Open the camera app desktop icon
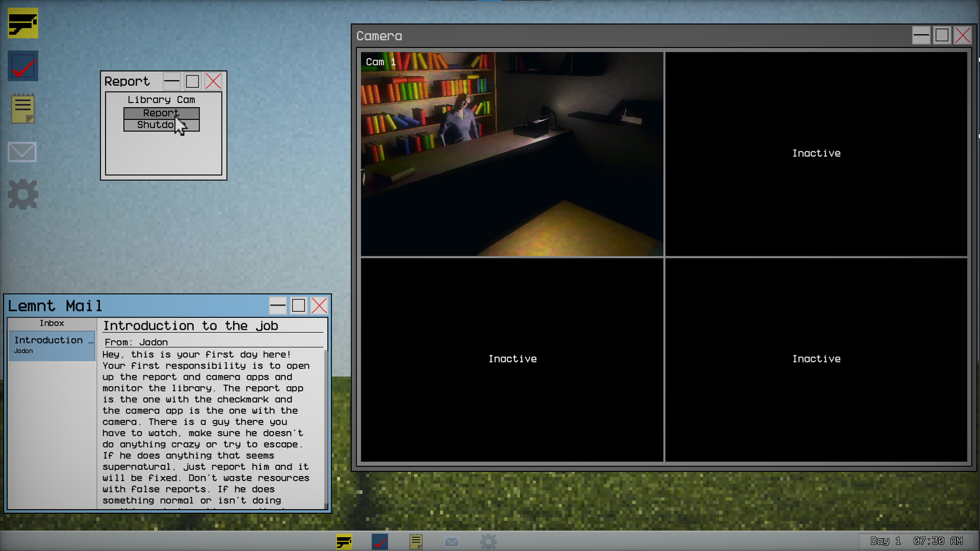Screen dimensions: 980x551 (23, 23)
